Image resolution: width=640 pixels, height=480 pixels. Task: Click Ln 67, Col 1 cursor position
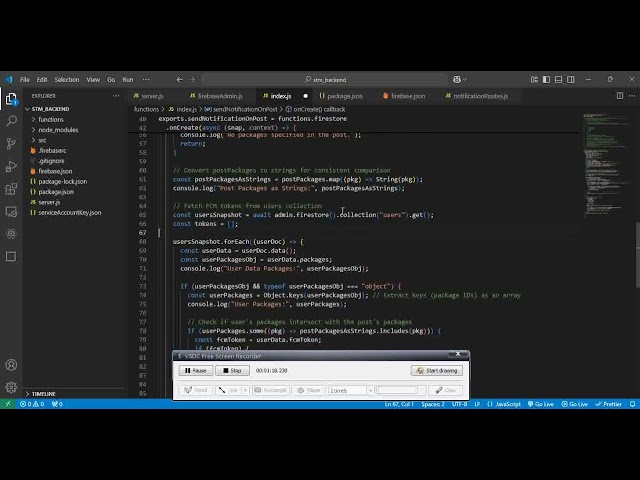tap(399, 404)
